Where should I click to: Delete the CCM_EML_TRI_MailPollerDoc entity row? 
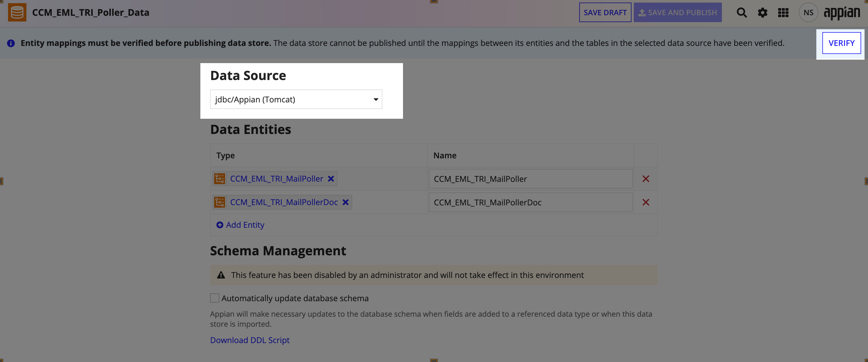point(646,202)
